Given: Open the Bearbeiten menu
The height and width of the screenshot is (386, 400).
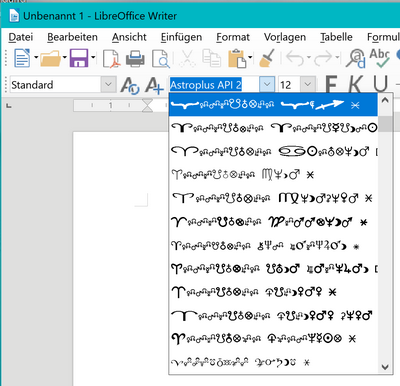Looking at the screenshot, I should pyautogui.click(x=72, y=37).
